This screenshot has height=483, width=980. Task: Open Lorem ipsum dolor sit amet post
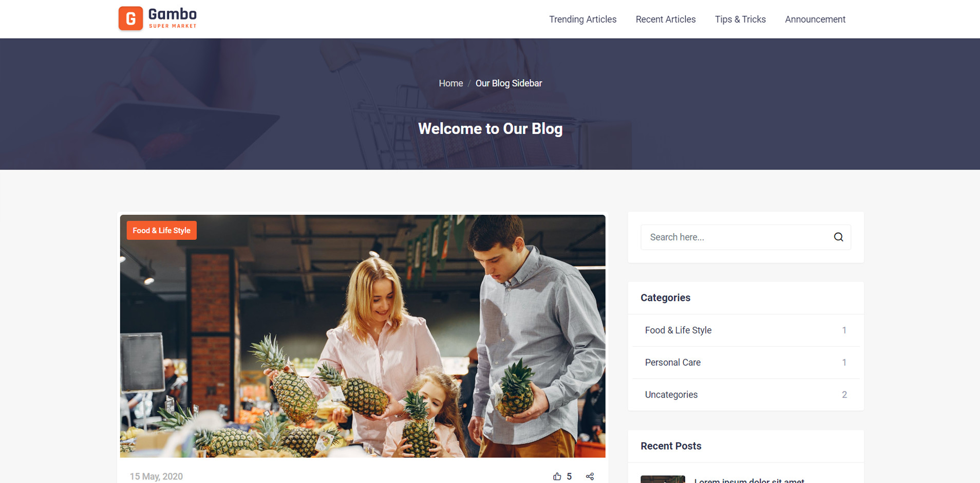click(x=749, y=480)
